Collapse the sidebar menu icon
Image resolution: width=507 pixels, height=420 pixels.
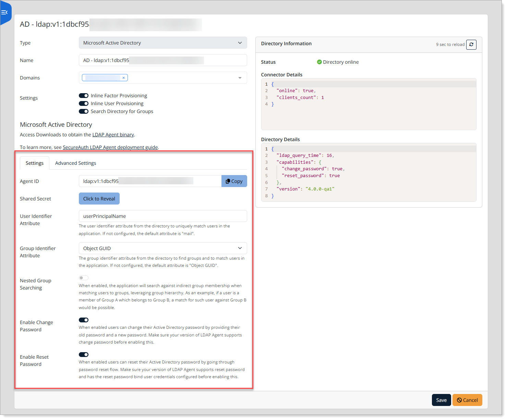pos(4,12)
